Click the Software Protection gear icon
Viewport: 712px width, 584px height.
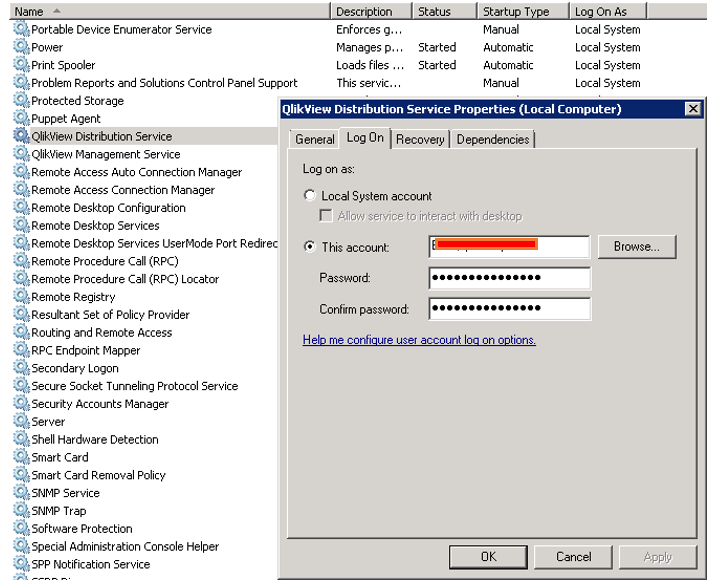21,528
